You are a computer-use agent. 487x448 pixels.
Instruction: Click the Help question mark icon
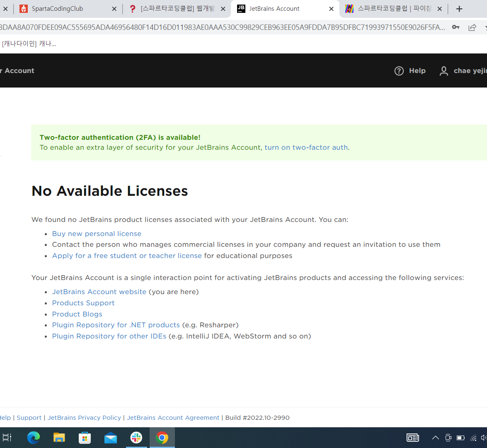(399, 71)
